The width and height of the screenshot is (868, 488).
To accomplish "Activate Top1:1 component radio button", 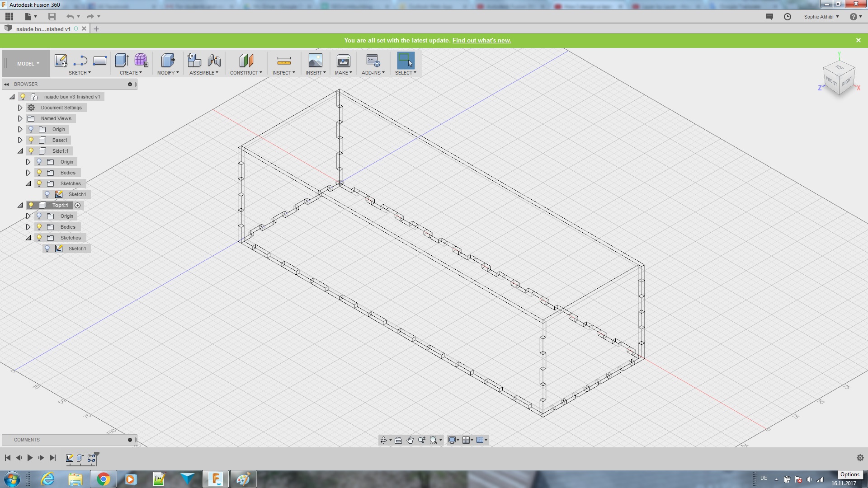I will 78,205.
